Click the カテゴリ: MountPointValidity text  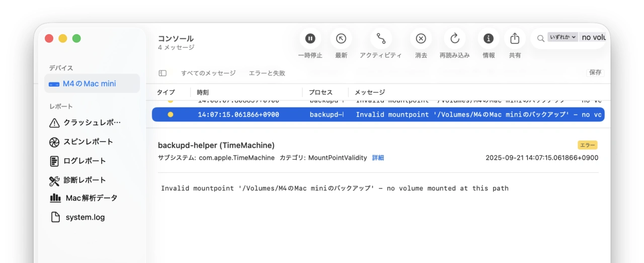click(323, 158)
